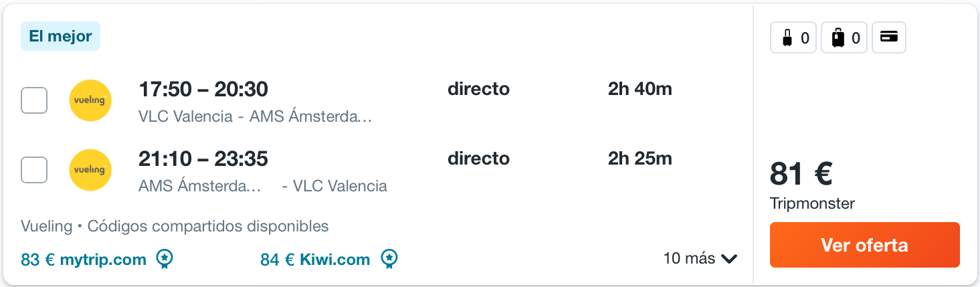Tick the 21:10 – 23:35 flight checkbox
The image size is (980, 287).
click(34, 170)
